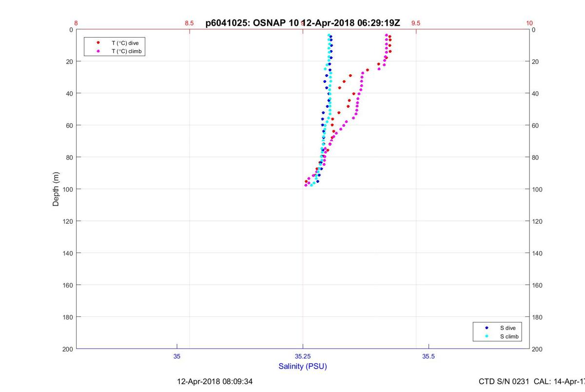Click the plot title 'p6041025: OSNAP 10'

click(x=253, y=23)
